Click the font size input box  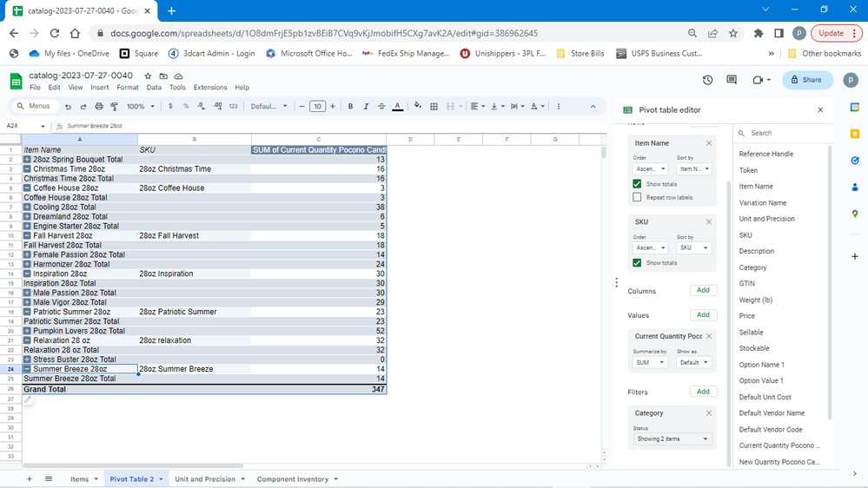coord(317,106)
